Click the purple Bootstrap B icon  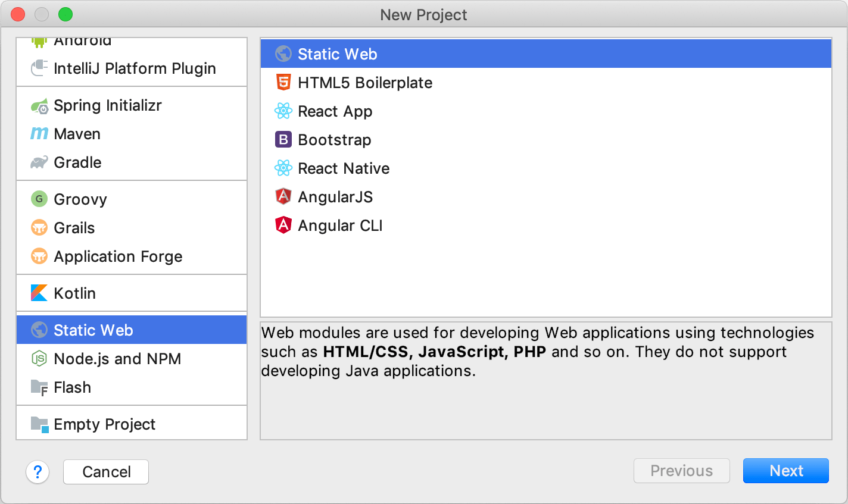pos(283,139)
